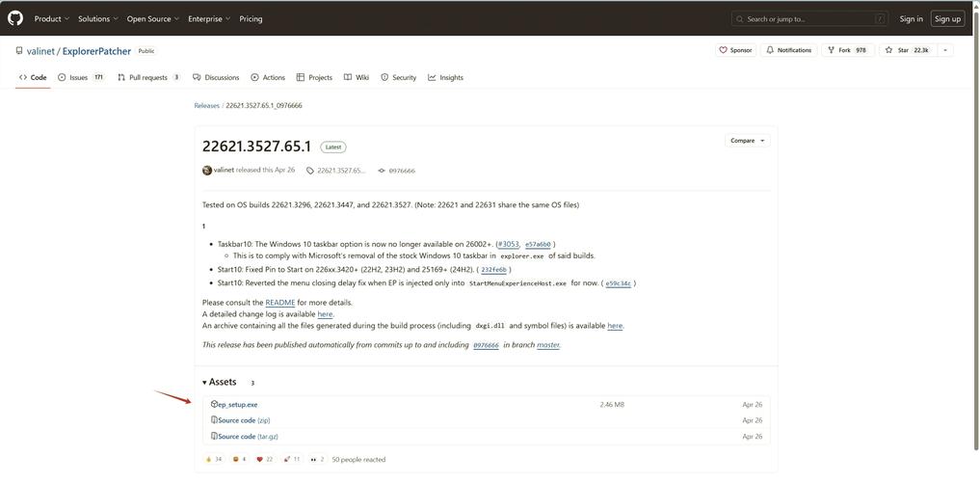Open the Pull requests tab

point(147,77)
